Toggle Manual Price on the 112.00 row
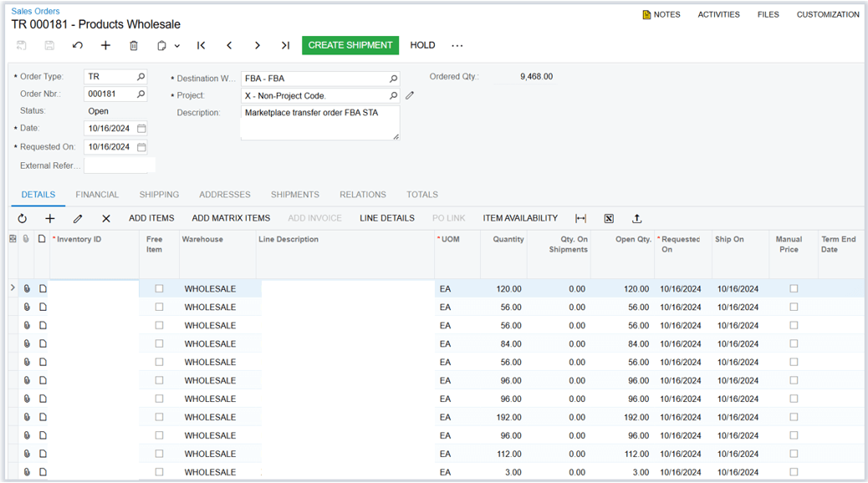This screenshot has width=868, height=483. click(794, 454)
